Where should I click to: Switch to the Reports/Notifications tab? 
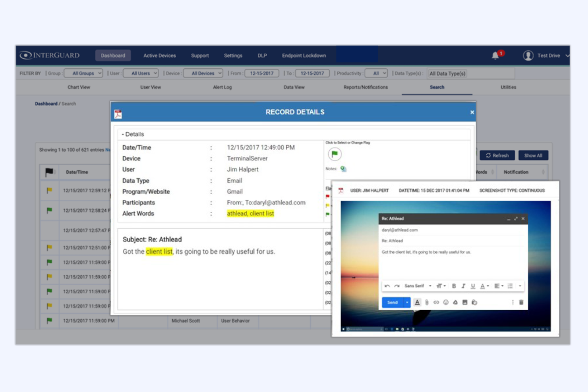coord(366,87)
